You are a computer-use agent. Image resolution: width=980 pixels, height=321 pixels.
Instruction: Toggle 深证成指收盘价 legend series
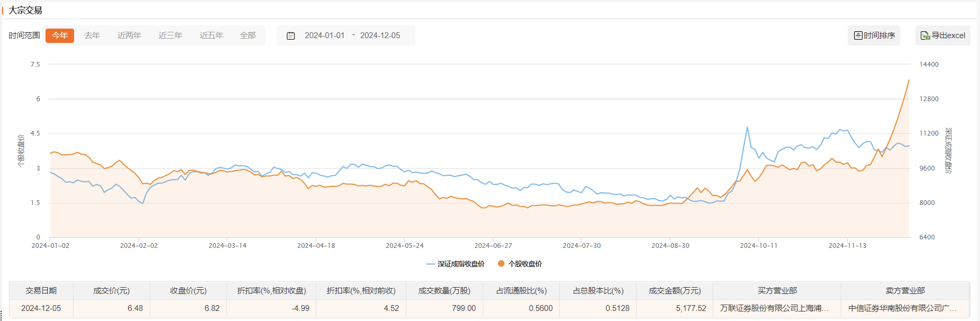456,264
